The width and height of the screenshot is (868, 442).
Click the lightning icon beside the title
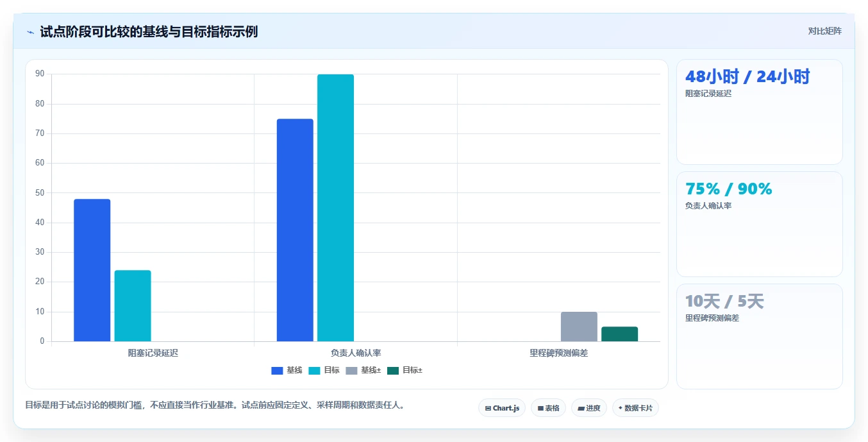pyautogui.click(x=30, y=32)
